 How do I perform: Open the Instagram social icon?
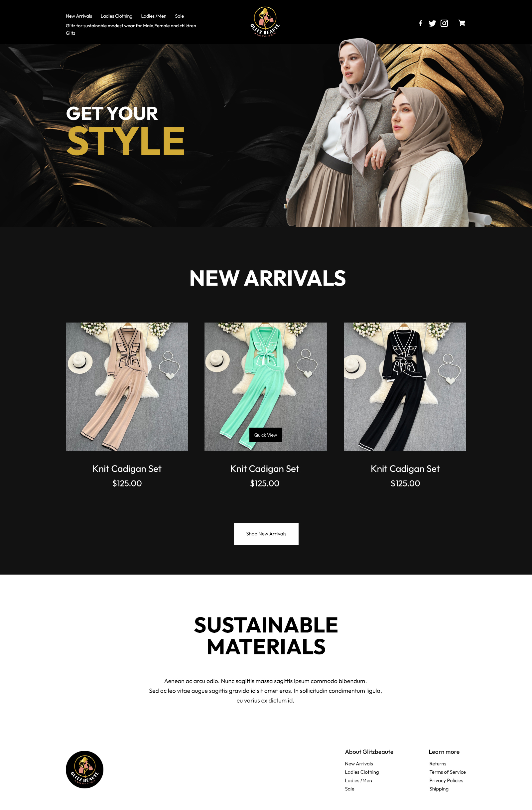pyautogui.click(x=444, y=23)
